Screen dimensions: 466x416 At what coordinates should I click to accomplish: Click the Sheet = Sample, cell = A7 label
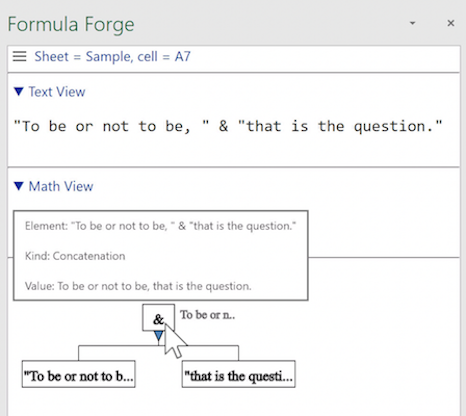(x=113, y=56)
